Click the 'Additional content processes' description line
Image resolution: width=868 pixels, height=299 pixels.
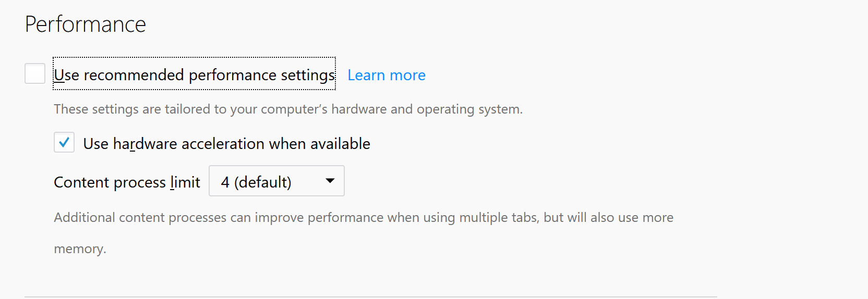tap(364, 217)
